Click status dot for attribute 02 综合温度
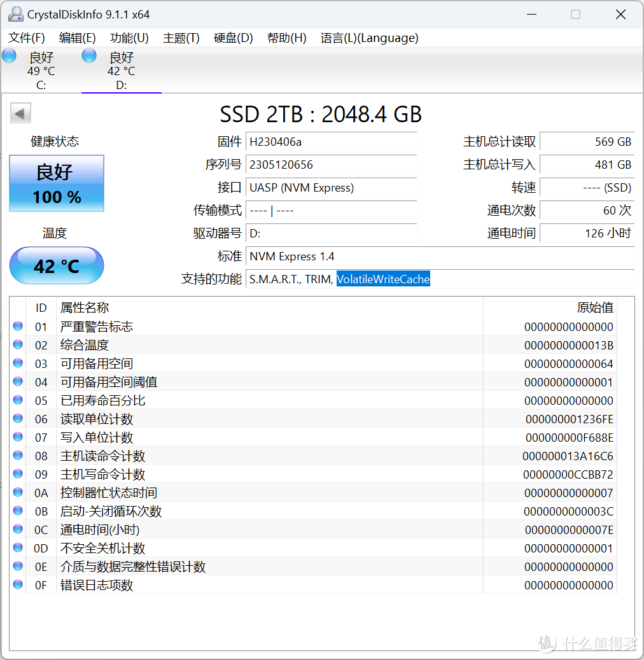 point(18,345)
